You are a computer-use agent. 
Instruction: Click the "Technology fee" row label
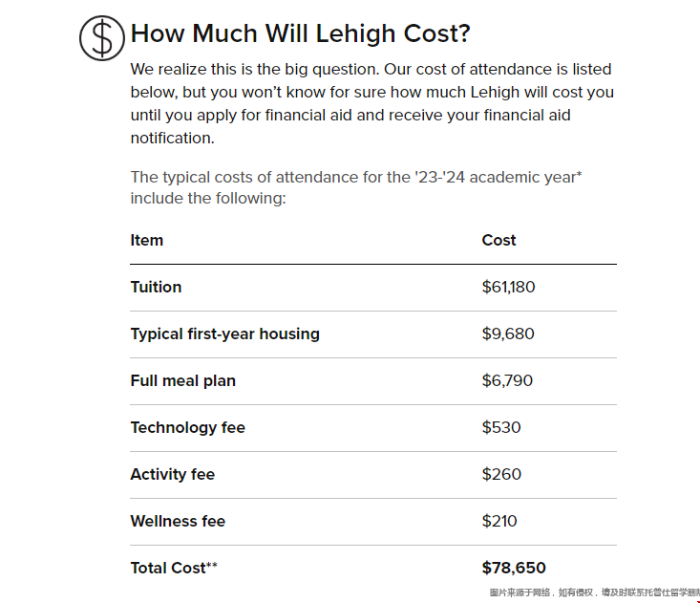click(188, 427)
